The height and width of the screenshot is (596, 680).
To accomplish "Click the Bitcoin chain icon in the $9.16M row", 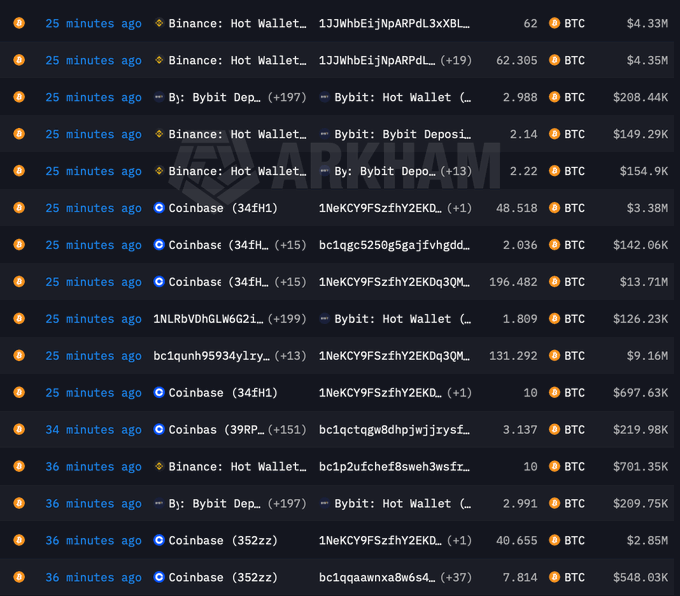I will click(19, 355).
